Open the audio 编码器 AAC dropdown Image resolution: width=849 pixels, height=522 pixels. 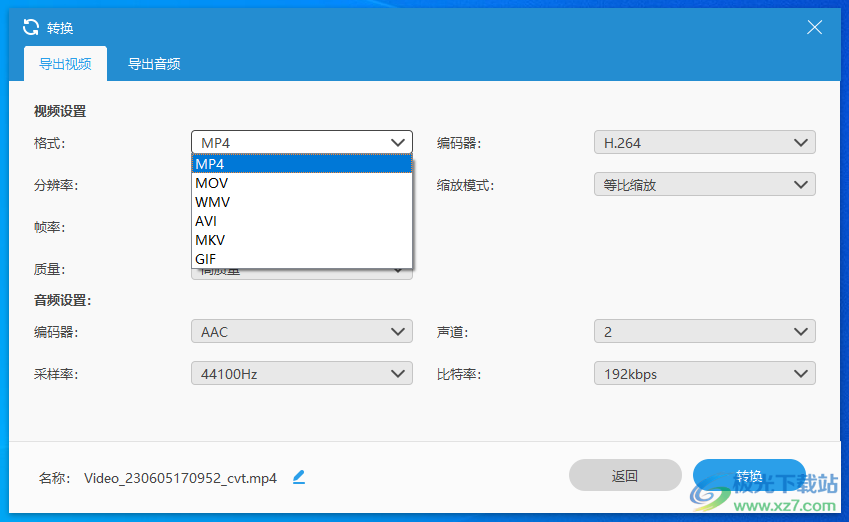302,331
